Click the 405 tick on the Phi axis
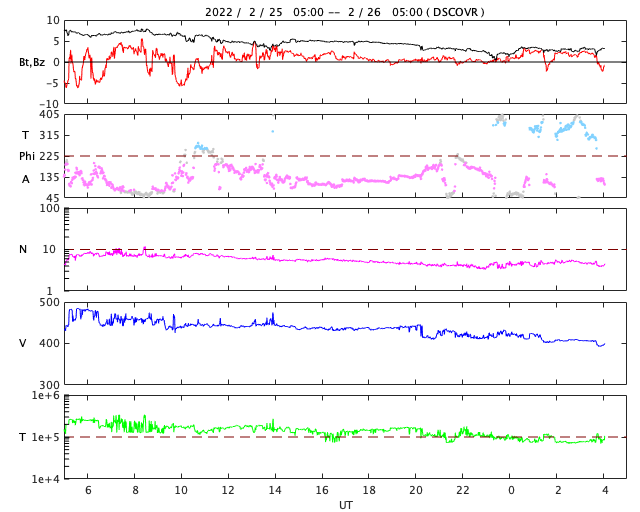Image resolution: width=640 pixels, height=512 pixels. (x=49, y=115)
